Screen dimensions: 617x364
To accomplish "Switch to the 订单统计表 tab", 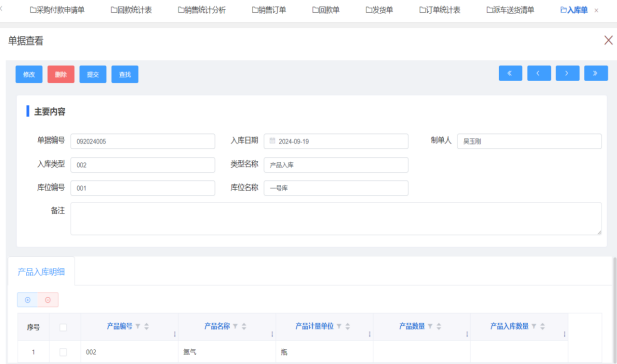I will [440, 10].
